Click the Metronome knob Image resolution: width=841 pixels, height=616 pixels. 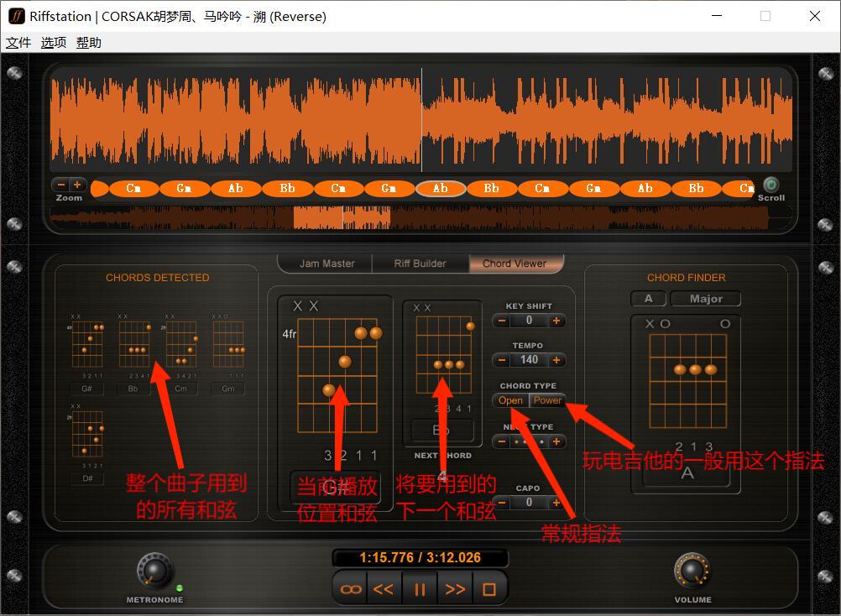pos(154,570)
